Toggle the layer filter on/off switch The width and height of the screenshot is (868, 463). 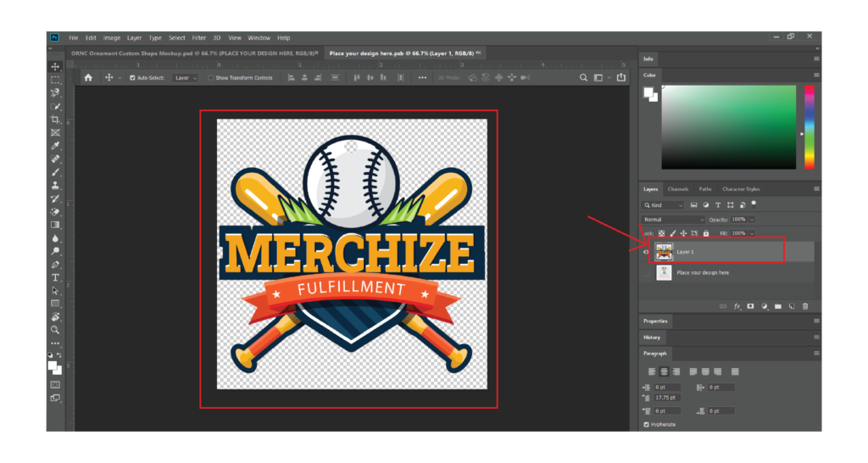(x=754, y=204)
